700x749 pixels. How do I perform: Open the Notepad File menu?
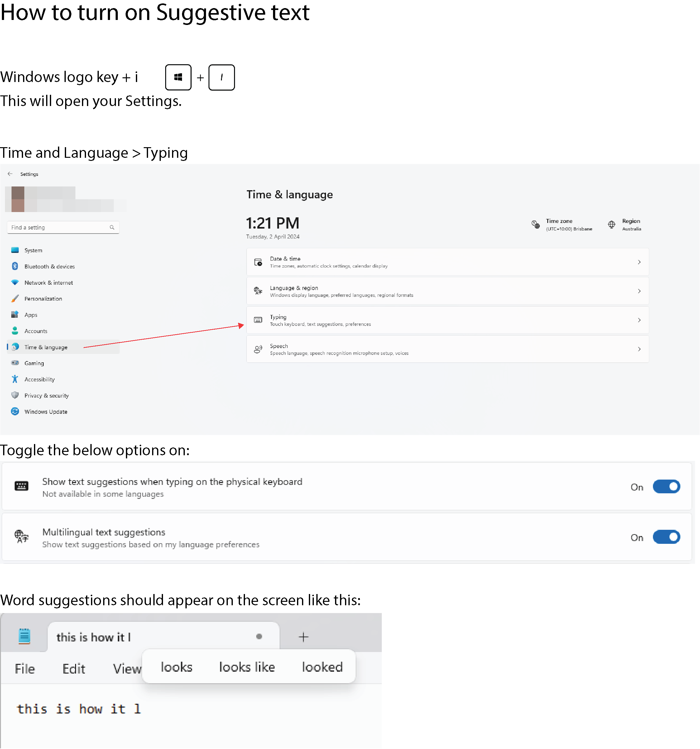[25, 669]
